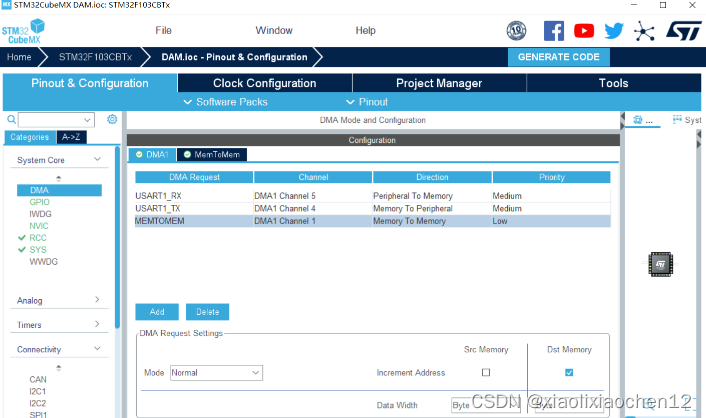Open the File menu
The image size is (706, 418).
coord(163,30)
